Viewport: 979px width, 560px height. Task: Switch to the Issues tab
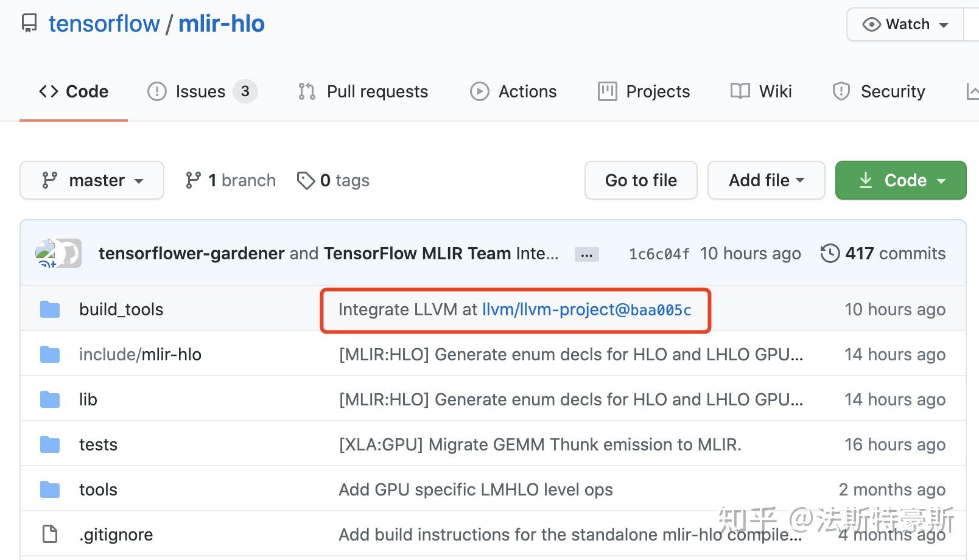click(202, 91)
